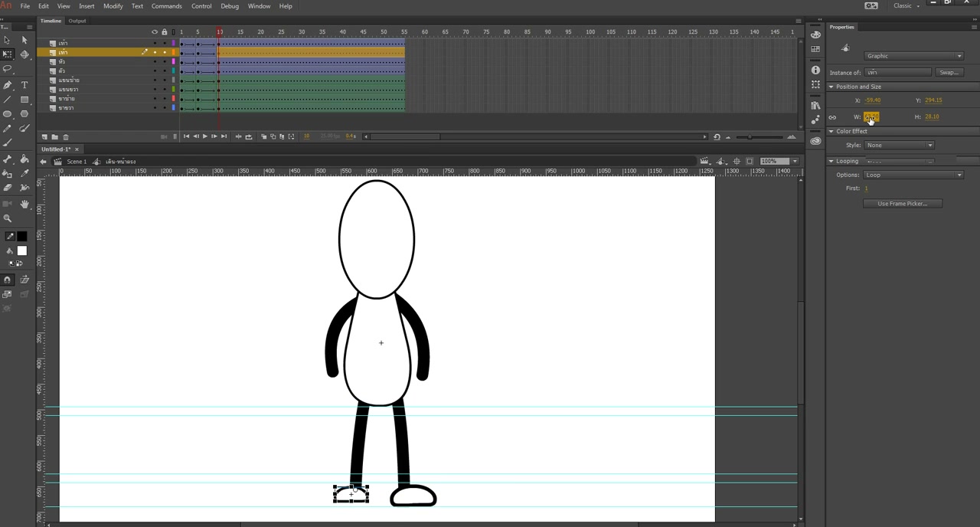Screen dimensions: 980x527
Task: Click the Play button in the timeline controls
Action: click(204, 136)
